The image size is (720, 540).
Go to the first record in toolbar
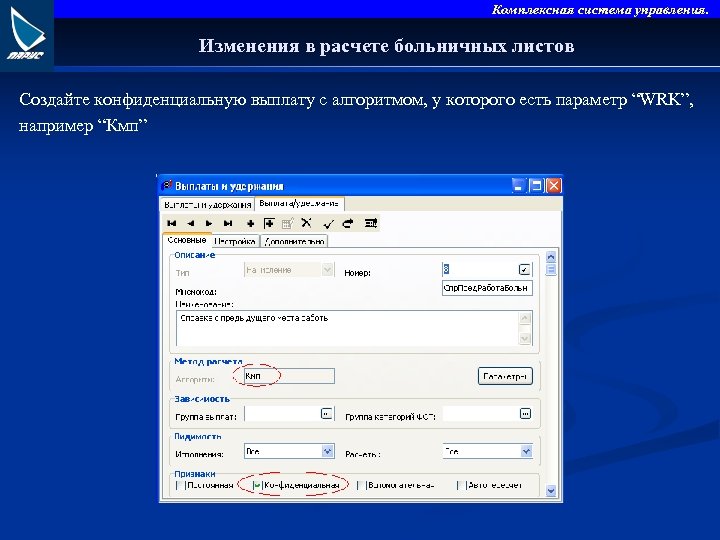click(x=172, y=224)
